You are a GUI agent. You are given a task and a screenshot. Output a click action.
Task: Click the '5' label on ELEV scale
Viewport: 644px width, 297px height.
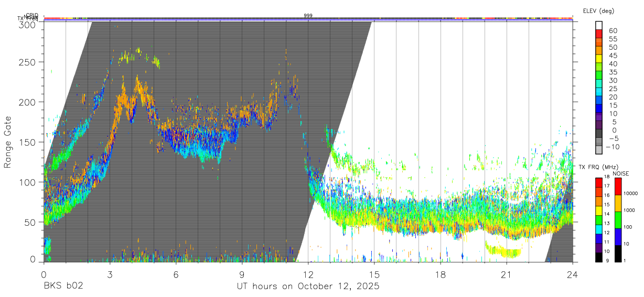pyautogui.click(x=615, y=122)
